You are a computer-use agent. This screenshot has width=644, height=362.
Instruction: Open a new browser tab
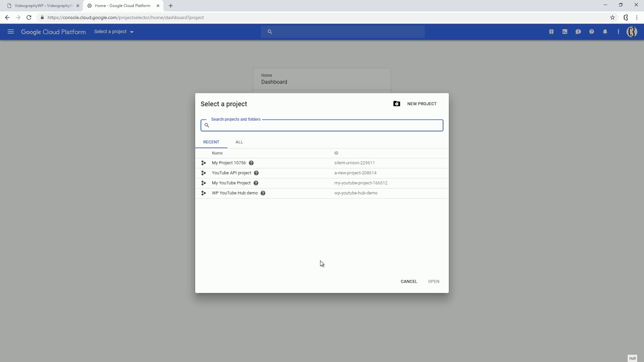pos(171,6)
